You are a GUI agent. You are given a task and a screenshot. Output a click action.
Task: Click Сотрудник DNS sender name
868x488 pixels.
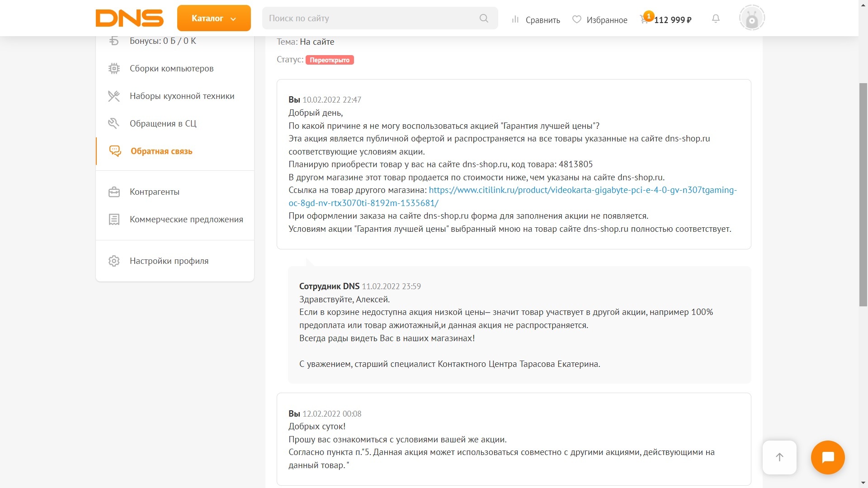pos(329,286)
